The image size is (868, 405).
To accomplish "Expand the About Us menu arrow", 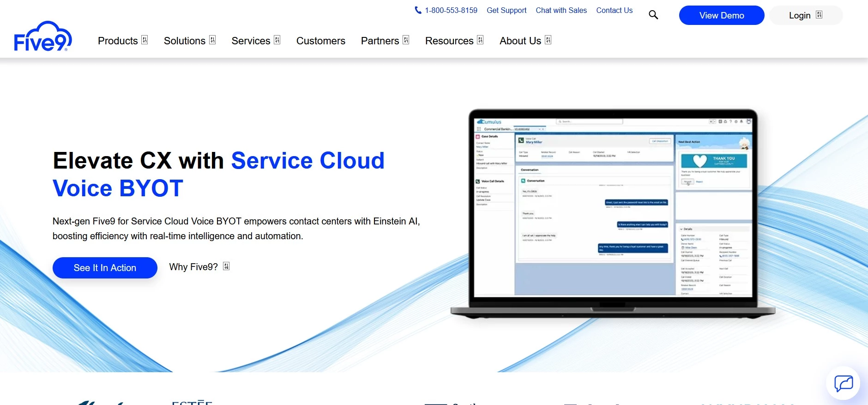I will 548,40.
